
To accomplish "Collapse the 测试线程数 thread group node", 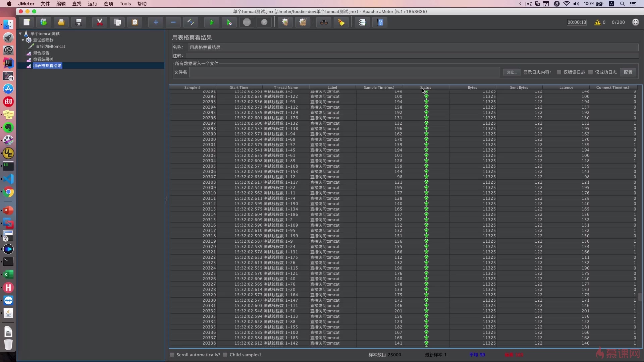I will (23, 40).
